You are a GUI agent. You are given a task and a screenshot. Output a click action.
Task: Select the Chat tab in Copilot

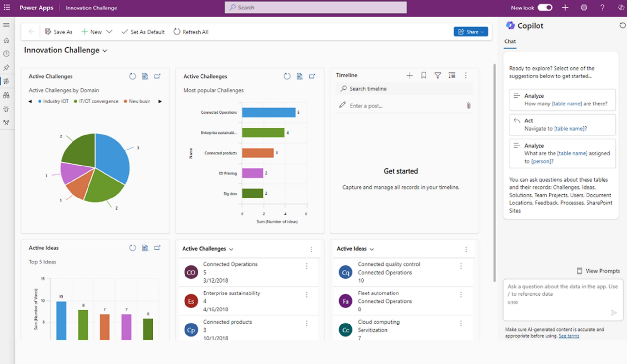[510, 41]
